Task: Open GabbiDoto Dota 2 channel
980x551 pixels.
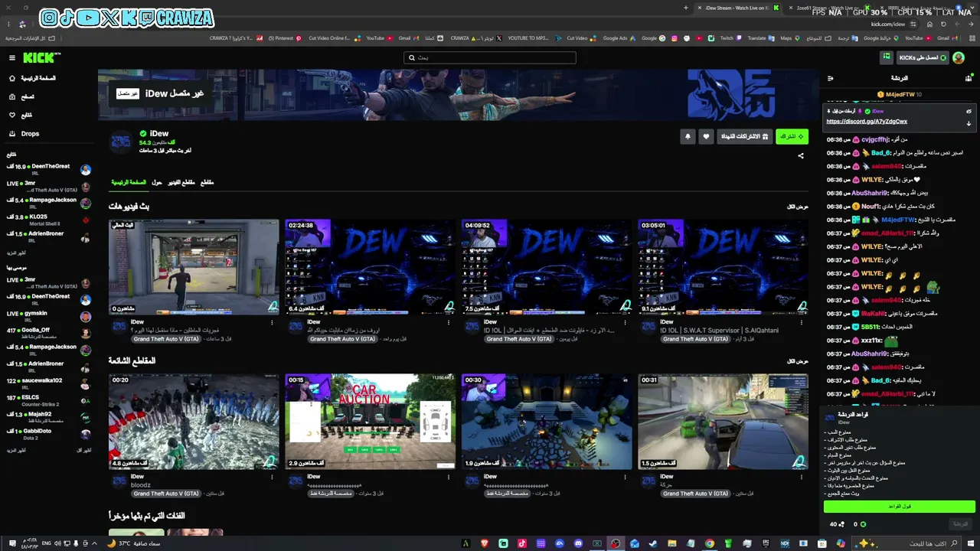Action: pos(47,434)
